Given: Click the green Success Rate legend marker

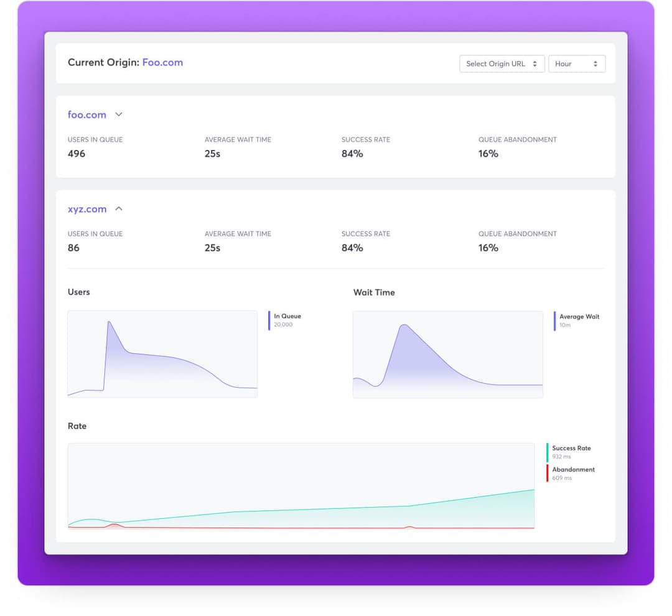Looking at the screenshot, I should 548,452.
